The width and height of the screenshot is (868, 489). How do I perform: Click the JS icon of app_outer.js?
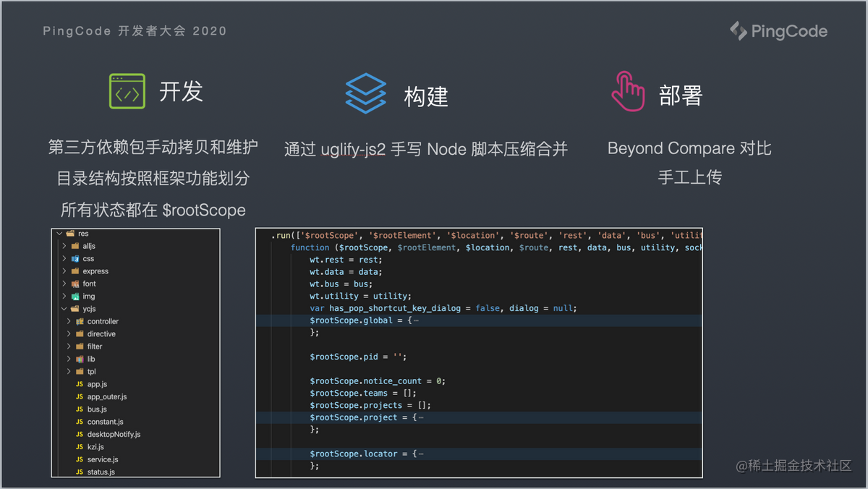pos(80,396)
